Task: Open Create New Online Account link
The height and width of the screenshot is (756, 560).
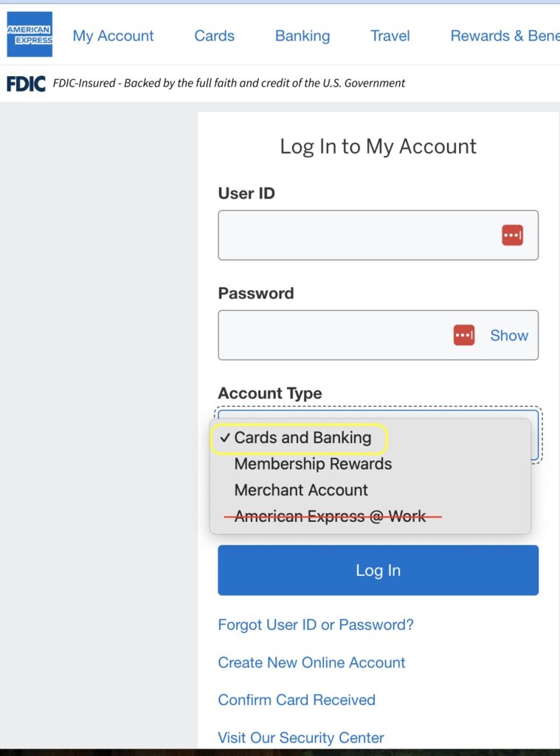Action: point(311,663)
